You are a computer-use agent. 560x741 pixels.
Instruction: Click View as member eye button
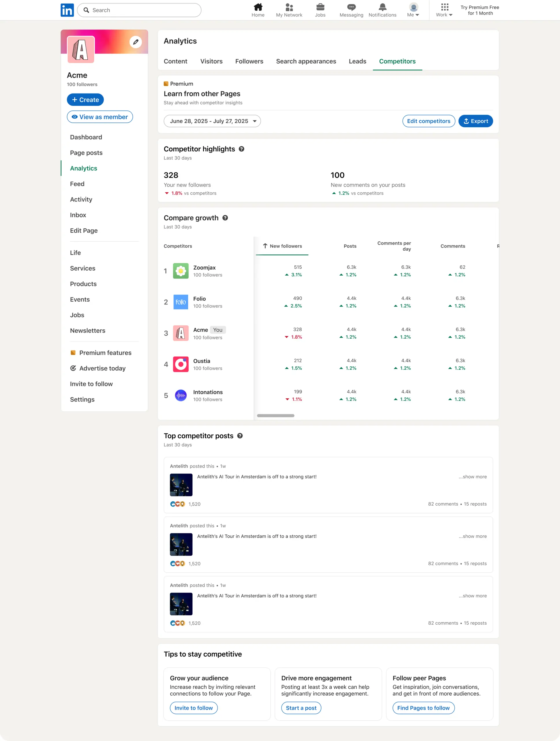click(x=100, y=117)
